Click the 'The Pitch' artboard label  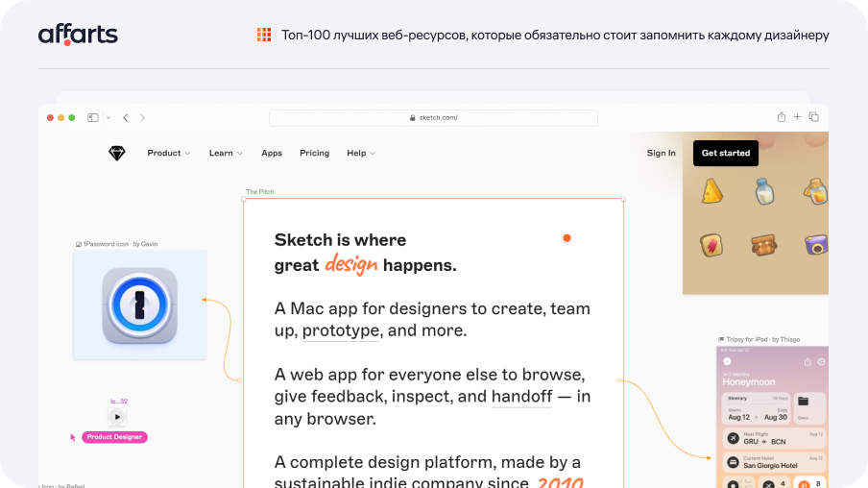259,192
